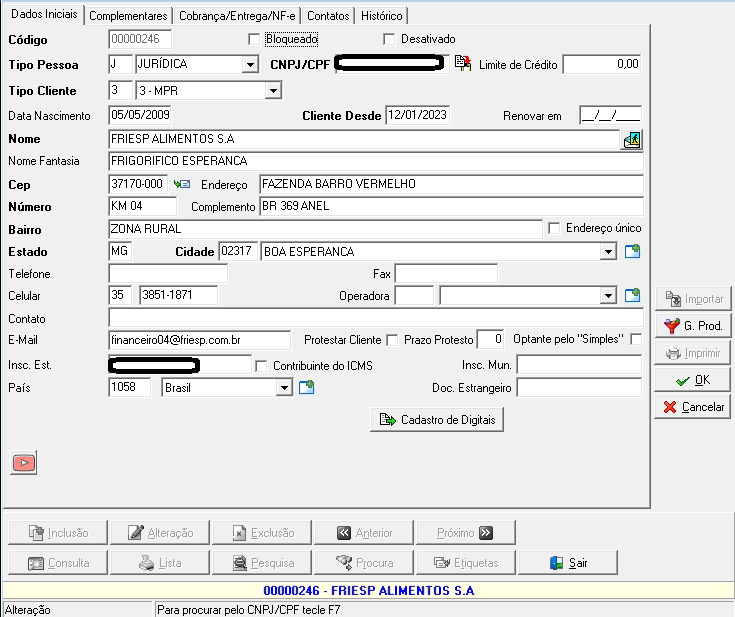The width and height of the screenshot is (735, 617).
Task: Click the Nome field with FRIESP ALIMENTOS S.A
Action: point(365,139)
